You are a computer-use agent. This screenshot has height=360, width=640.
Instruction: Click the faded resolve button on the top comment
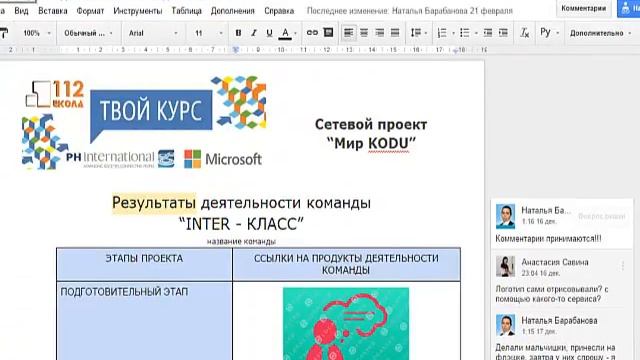tap(602, 216)
